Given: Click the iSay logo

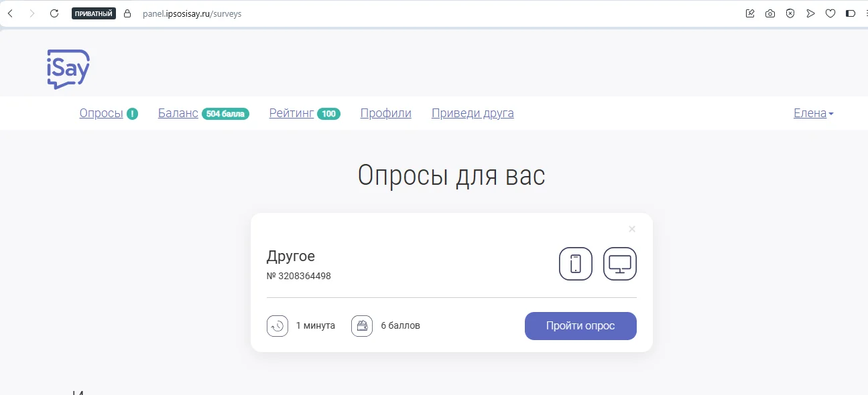Looking at the screenshot, I should 68,69.
